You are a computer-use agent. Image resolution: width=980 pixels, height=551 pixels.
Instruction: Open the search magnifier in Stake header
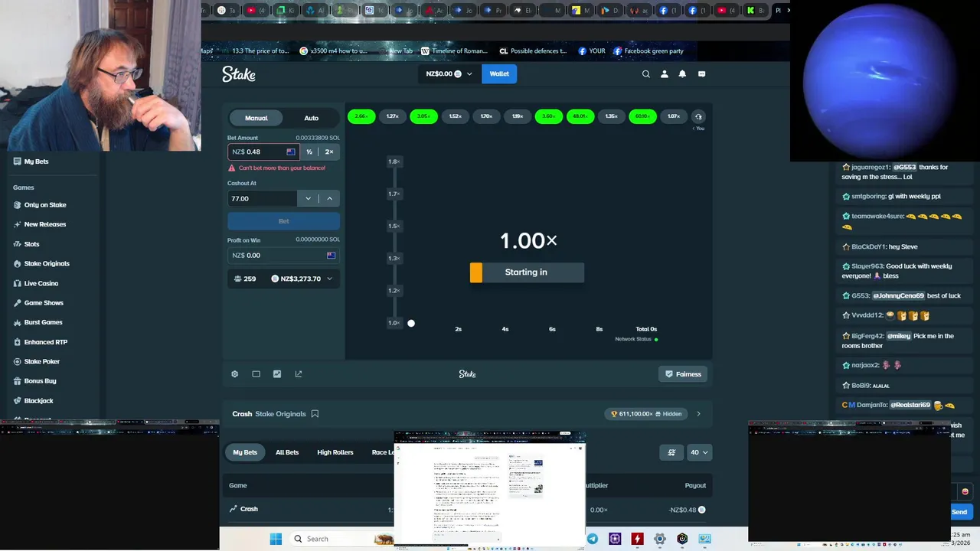[x=646, y=74]
